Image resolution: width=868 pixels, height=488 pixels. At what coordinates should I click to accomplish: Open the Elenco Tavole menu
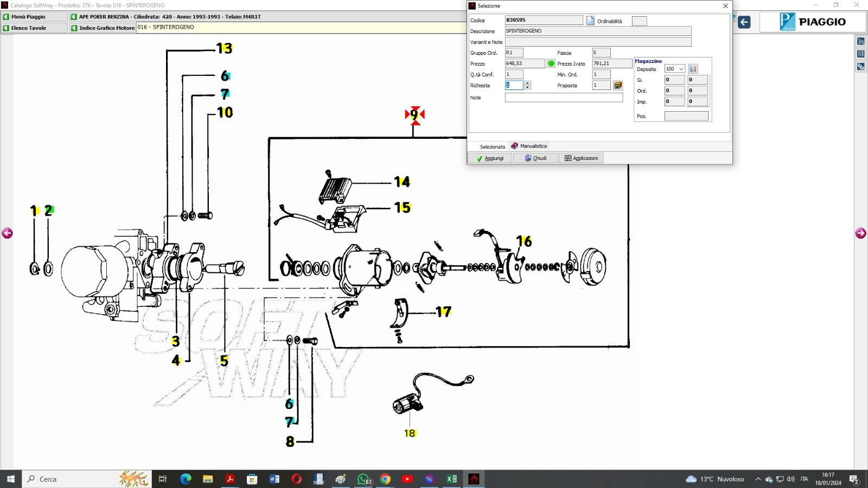point(34,28)
